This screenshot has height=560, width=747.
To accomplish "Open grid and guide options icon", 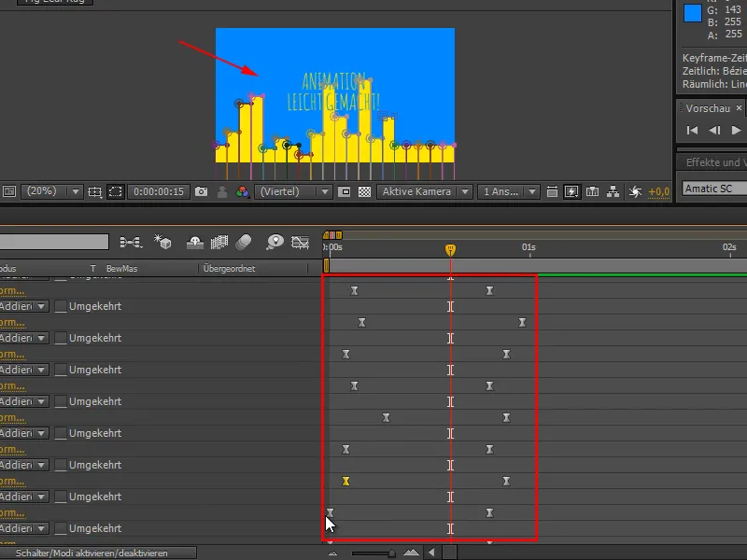I will pos(95,191).
